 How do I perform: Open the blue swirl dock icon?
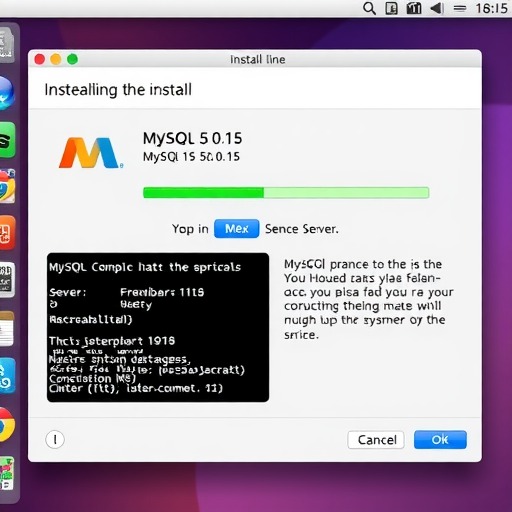tap(7, 376)
